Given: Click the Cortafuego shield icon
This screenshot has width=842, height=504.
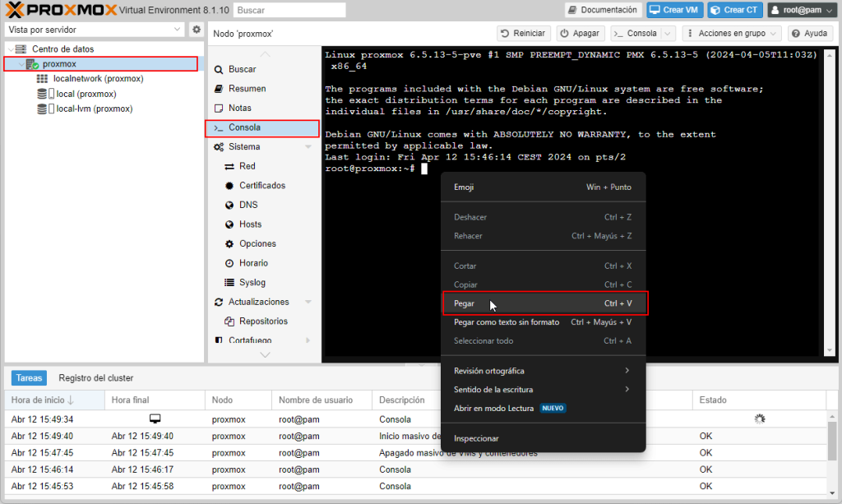Looking at the screenshot, I should (219, 340).
